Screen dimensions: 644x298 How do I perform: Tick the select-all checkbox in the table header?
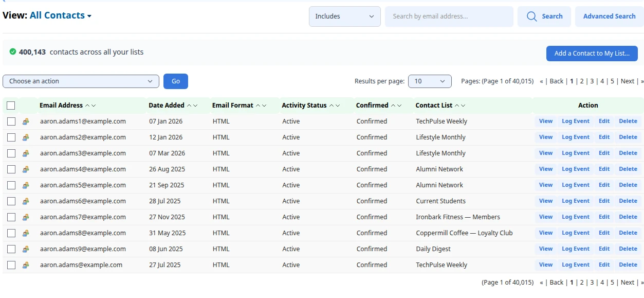point(11,106)
